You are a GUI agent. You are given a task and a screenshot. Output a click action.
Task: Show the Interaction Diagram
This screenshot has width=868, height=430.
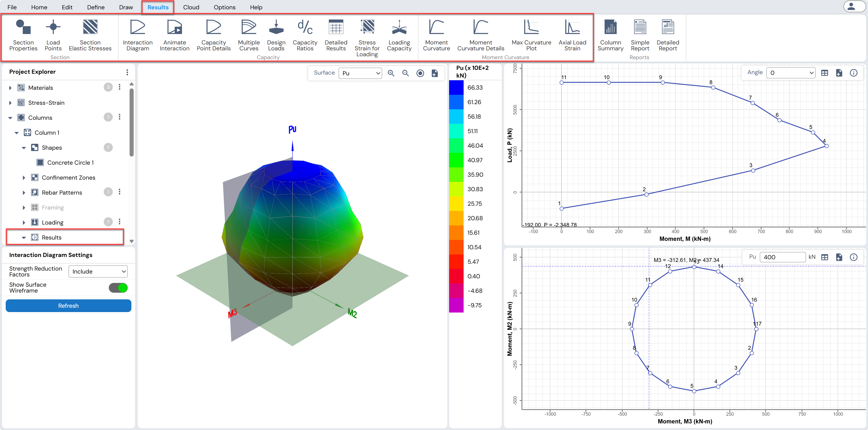(138, 35)
